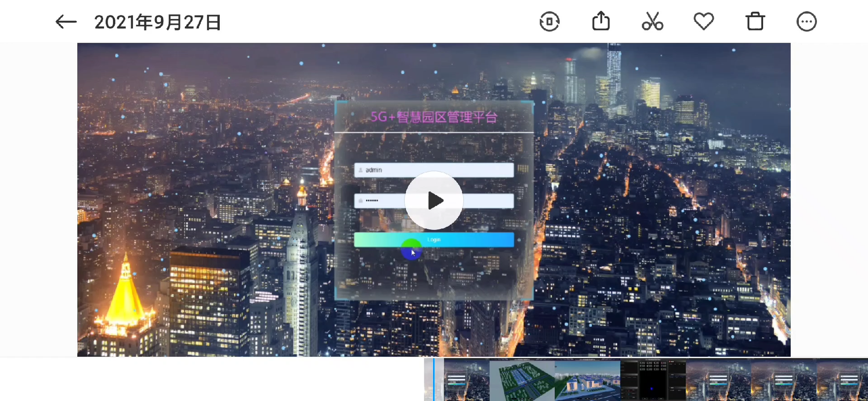The image size is (868, 401).
Task: Tap the screen rotation icon
Action: pos(549,22)
